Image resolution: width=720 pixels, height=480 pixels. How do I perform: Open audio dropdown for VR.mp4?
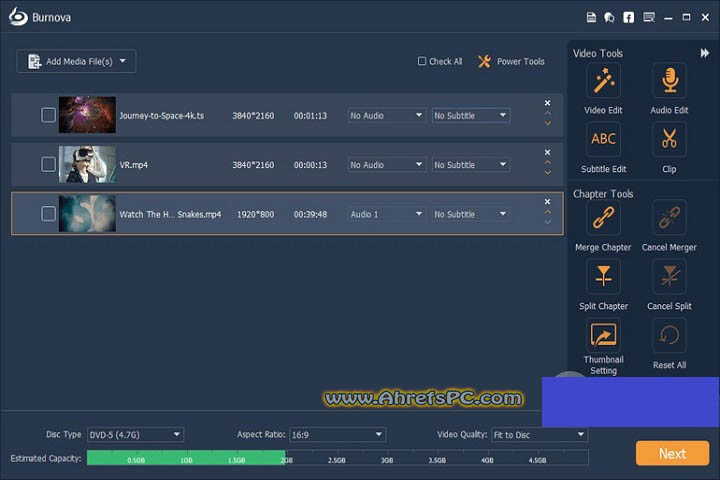[386, 164]
